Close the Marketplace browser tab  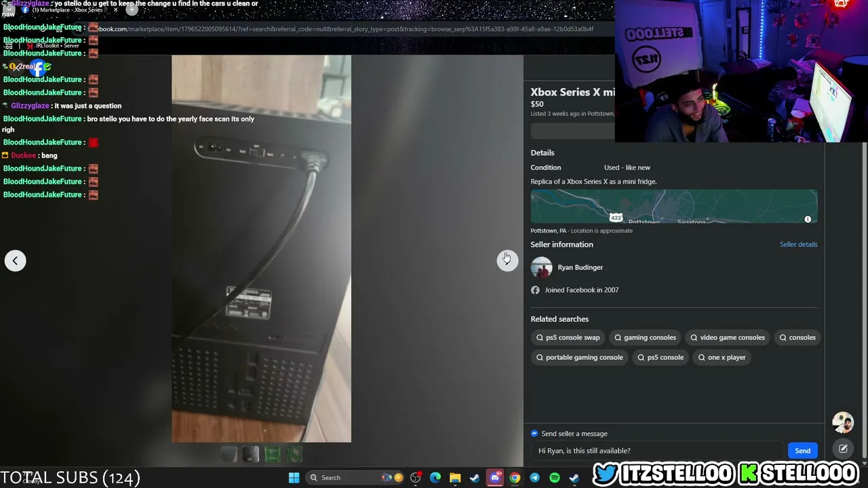pos(115,9)
